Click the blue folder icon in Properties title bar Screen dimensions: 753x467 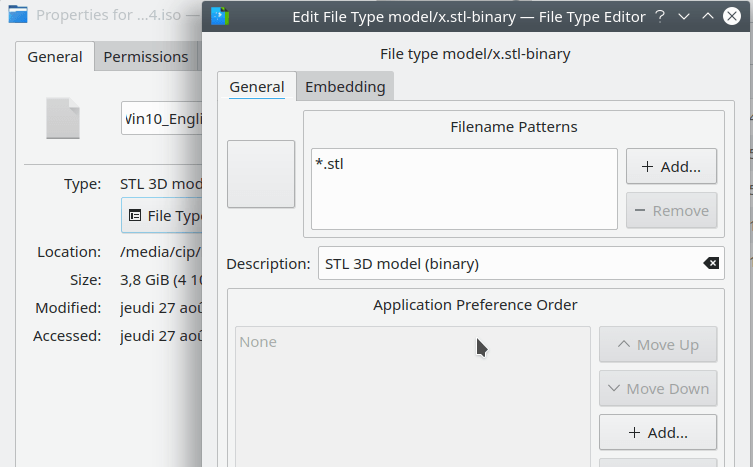[x=18, y=16]
